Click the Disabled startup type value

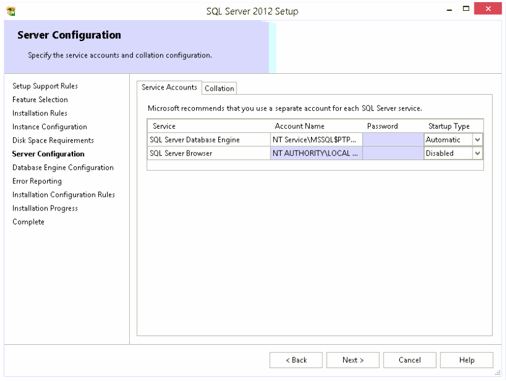(440, 153)
